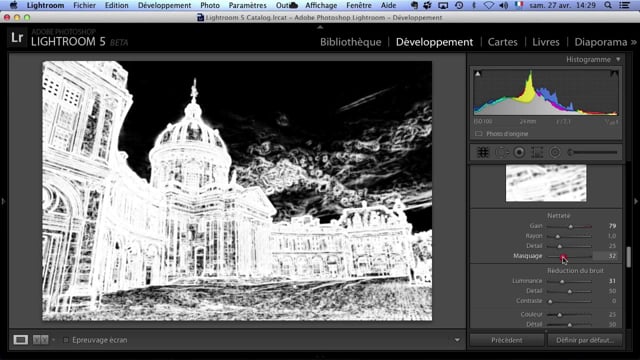Collapse the Histogramme panel triangle
Viewport: 640px width, 360px height.
coord(618,60)
